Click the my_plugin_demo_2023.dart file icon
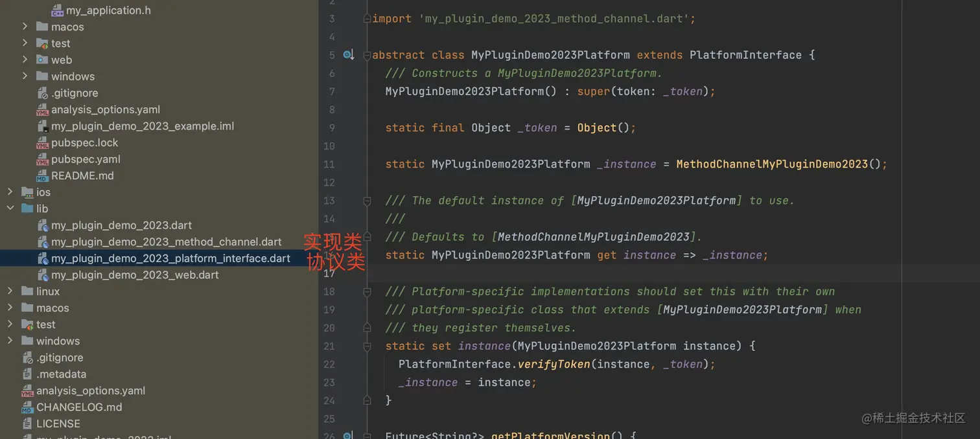980x439 pixels. (42, 225)
